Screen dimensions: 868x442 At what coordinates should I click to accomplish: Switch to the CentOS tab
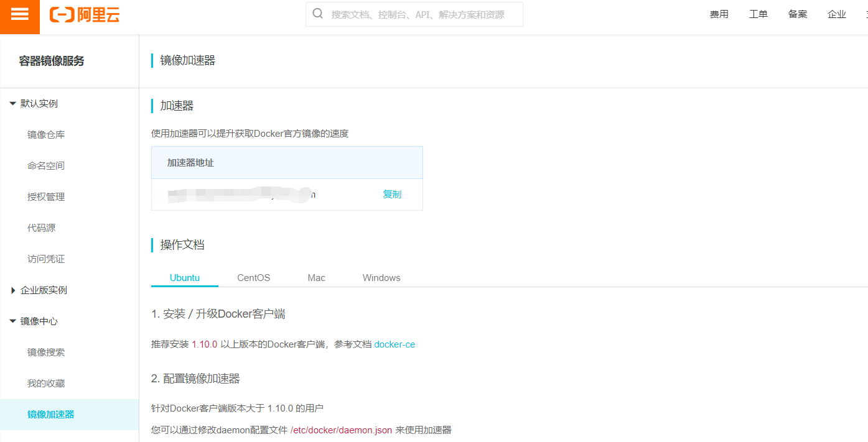click(x=254, y=278)
